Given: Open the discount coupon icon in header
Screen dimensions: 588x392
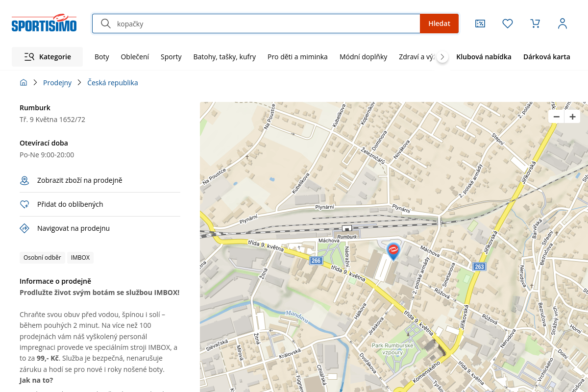Looking at the screenshot, I should click(480, 24).
